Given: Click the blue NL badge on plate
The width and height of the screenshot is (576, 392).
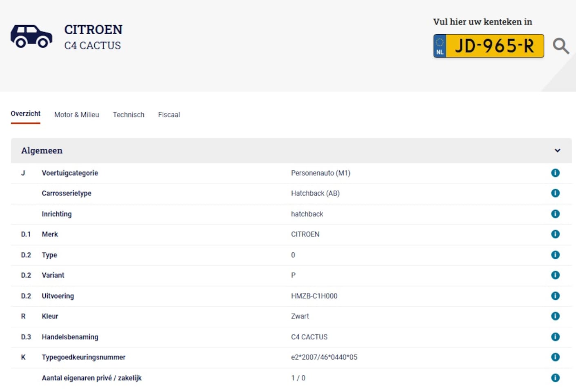Looking at the screenshot, I should pyautogui.click(x=440, y=46).
